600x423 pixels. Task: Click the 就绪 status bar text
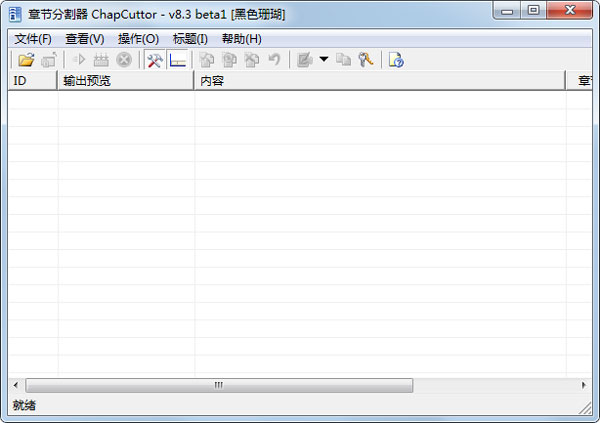(24, 405)
